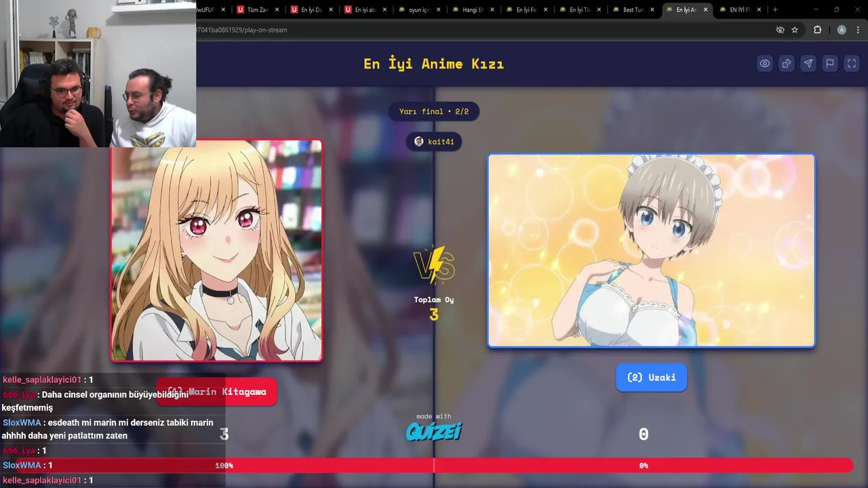Screen dimensions: 868x488
Task: Click the crossed-out eye icon in address bar
Action: pos(780,30)
